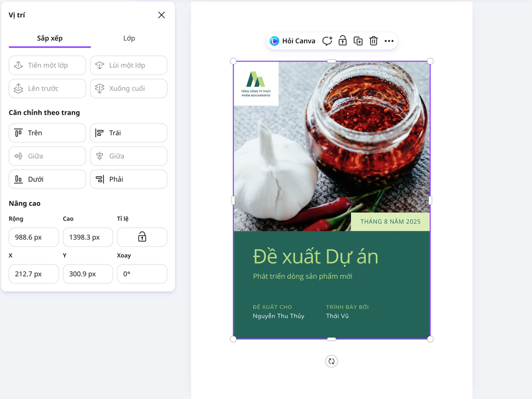Edit the Xoay rotation field
The width and height of the screenshot is (532, 399).
point(142,274)
